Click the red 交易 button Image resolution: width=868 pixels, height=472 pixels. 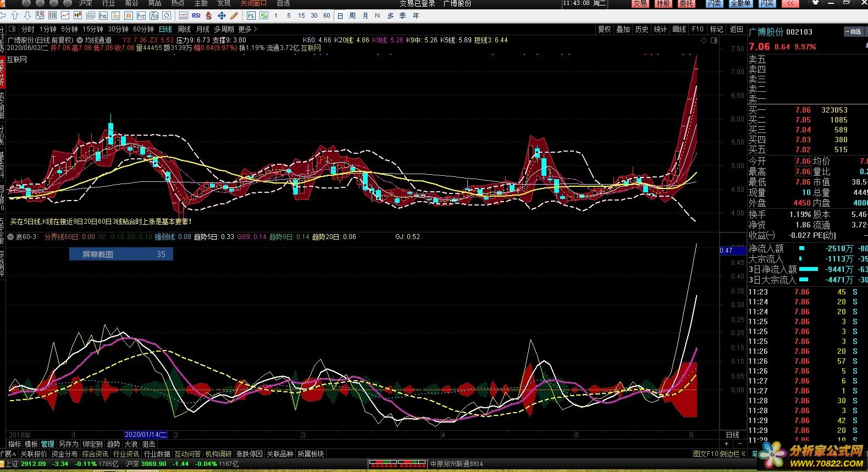tap(640, 3)
